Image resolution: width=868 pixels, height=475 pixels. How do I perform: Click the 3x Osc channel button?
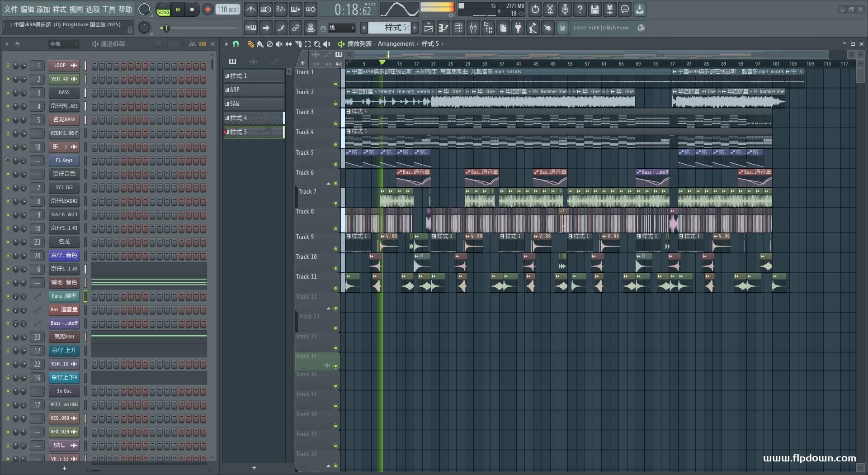click(64, 391)
